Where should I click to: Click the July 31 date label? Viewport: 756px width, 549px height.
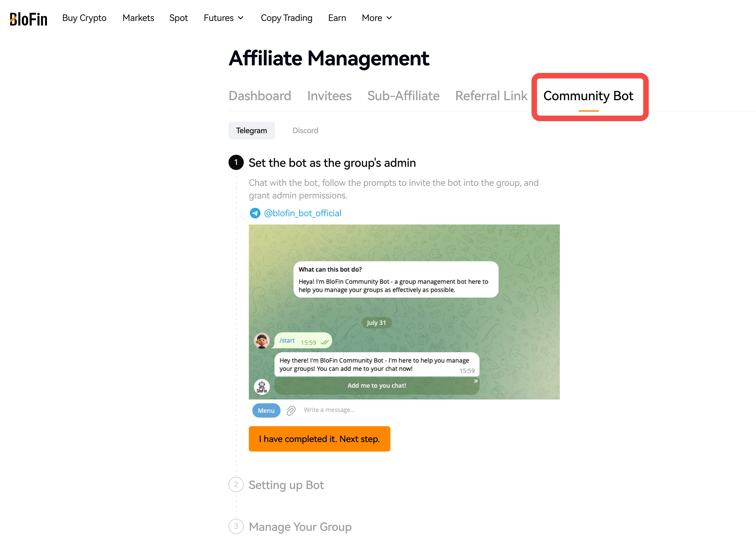(376, 323)
